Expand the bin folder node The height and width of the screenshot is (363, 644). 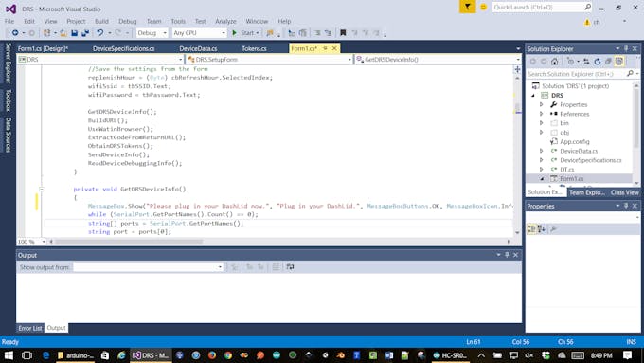tap(542, 123)
